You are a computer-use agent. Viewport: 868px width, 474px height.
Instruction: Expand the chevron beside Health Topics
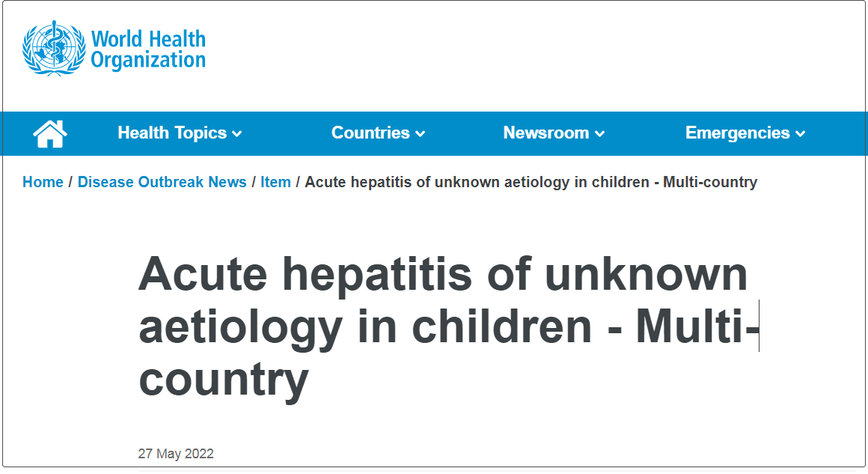click(237, 134)
